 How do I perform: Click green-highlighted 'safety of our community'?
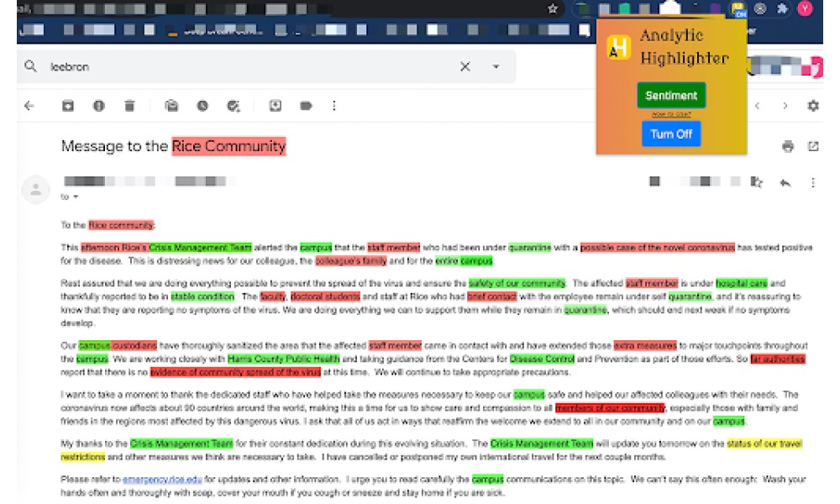(517, 283)
